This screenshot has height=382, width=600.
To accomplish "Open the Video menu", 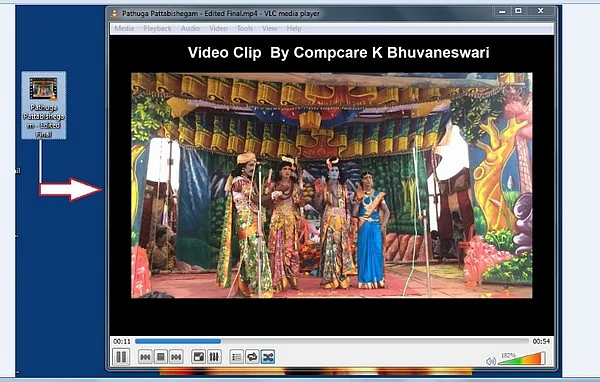I will point(218,28).
